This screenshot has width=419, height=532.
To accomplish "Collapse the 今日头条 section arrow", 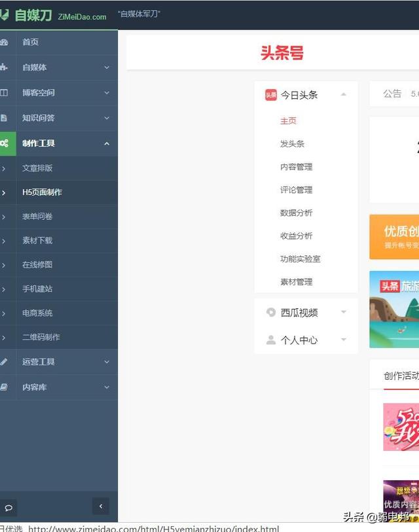I will tap(343, 94).
